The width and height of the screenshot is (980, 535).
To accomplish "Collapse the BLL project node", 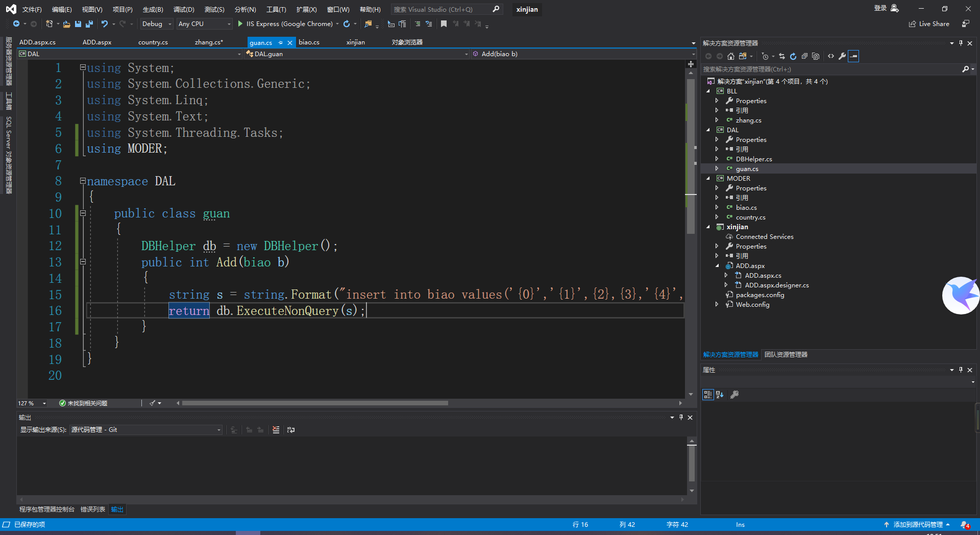I will pyautogui.click(x=708, y=91).
